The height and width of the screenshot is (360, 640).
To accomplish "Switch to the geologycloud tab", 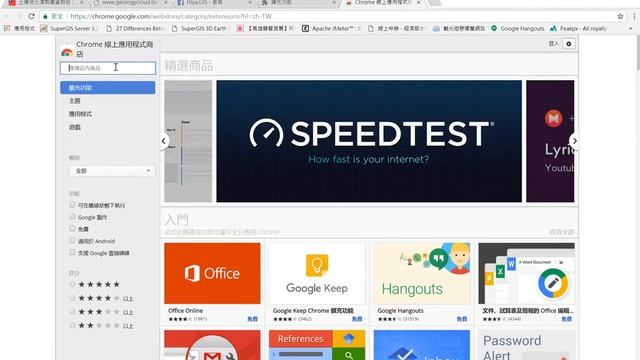I will pos(129,2).
